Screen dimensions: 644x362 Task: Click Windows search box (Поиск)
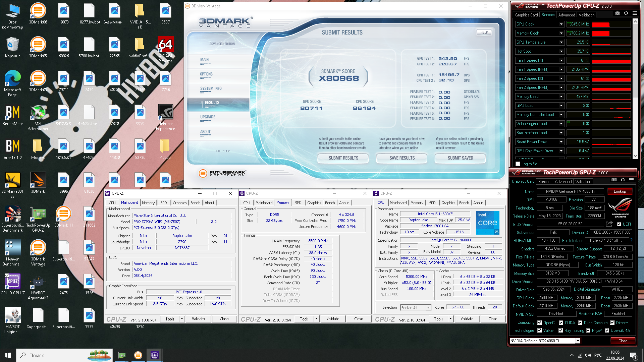[x=64, y=355]
